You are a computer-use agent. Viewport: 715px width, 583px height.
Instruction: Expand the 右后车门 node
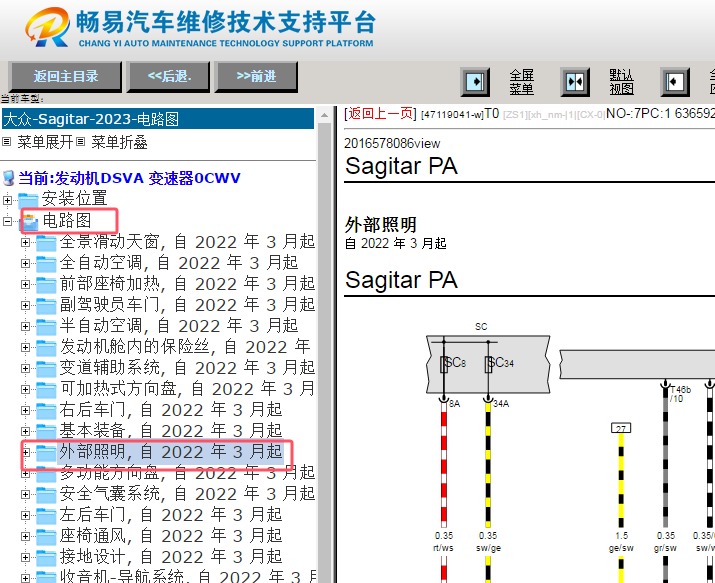26,410
